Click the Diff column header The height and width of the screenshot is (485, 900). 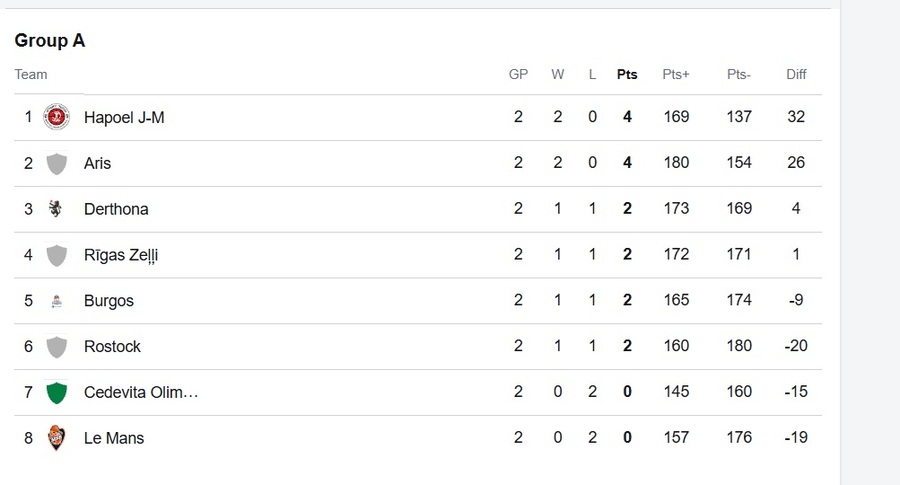(796, 75)
